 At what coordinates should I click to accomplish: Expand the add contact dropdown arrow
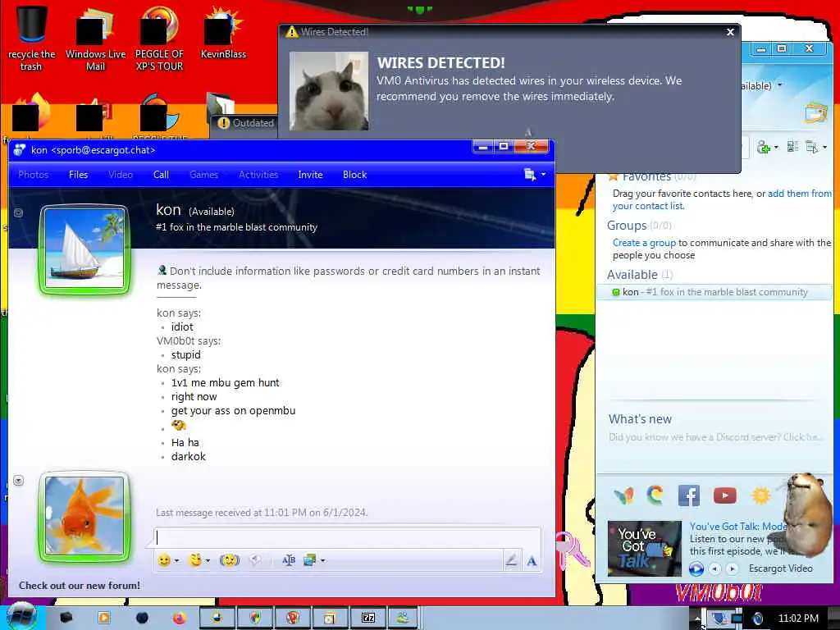(x=776, y=148)
